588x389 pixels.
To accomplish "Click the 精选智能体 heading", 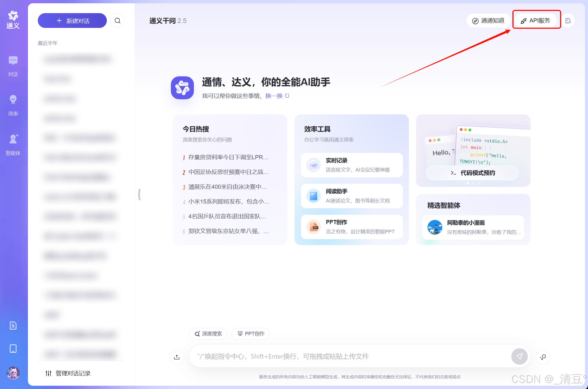I will coord(444,205).
